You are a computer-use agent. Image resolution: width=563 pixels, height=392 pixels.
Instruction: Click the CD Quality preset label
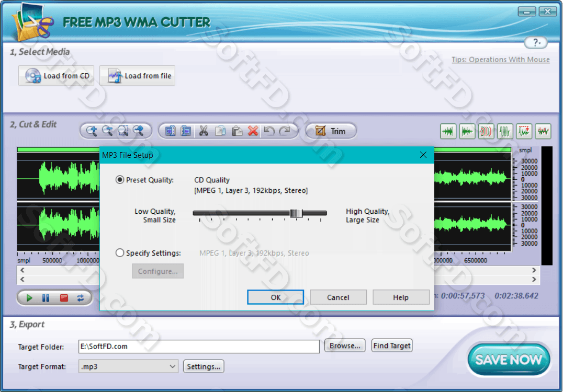(x=212, y=180)
